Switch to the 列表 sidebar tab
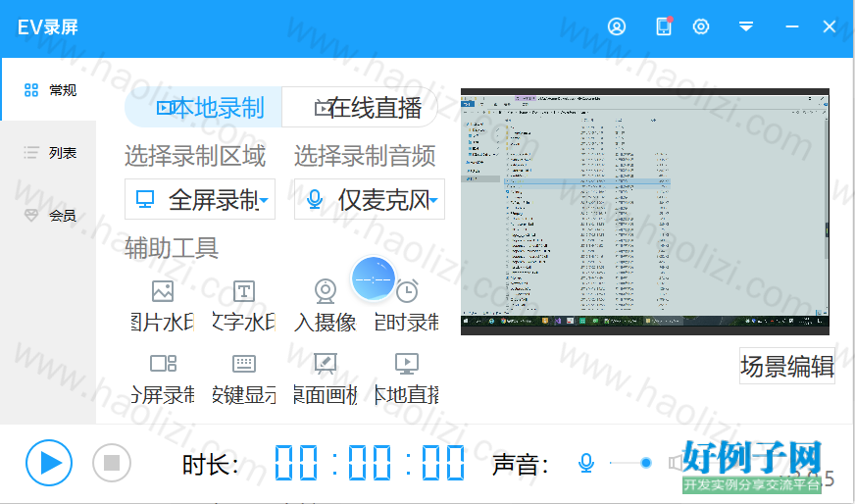Image resolution: width=855 pixels, height=504 pixels. 49,153
